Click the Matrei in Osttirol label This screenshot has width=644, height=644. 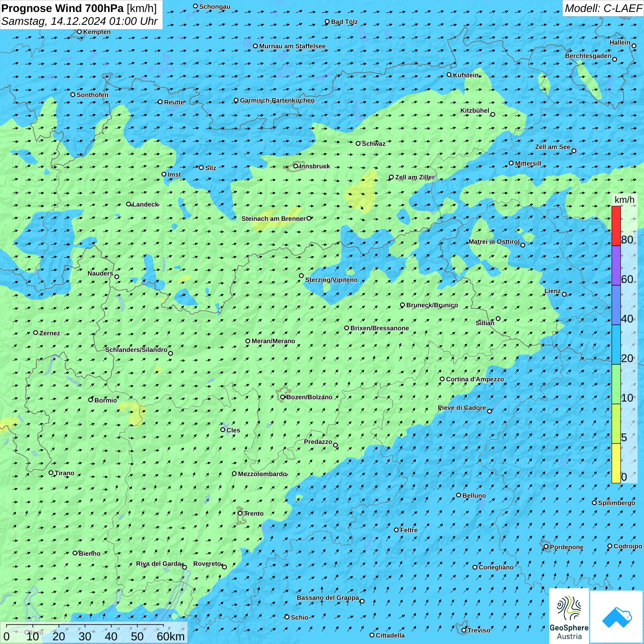tap(494, 241)
